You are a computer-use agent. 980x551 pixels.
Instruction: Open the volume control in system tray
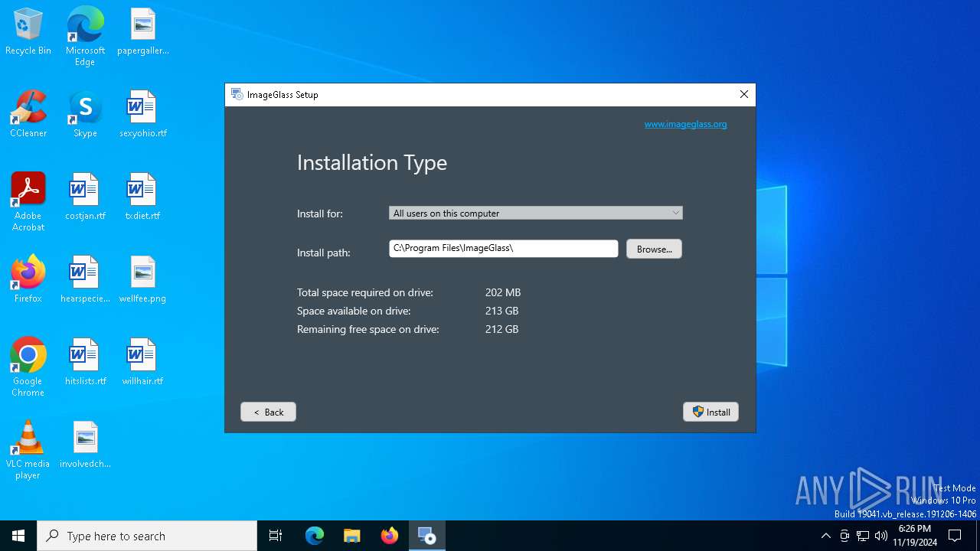pos(881,536)
